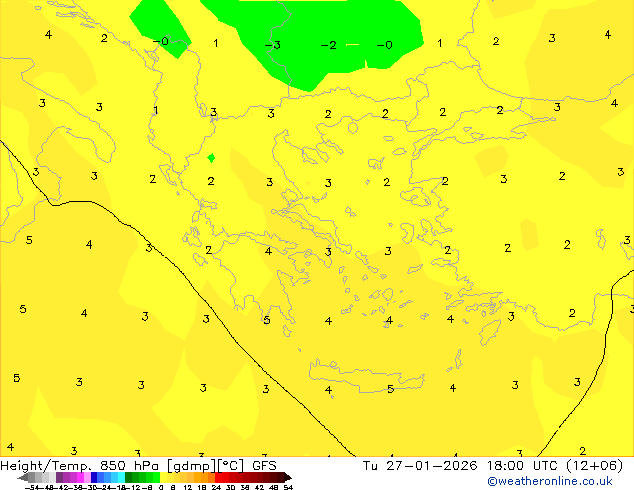The image size is (634, 490).
Task: Click the bright yellow swatch at legend value 0
Action: coord(163,477)
